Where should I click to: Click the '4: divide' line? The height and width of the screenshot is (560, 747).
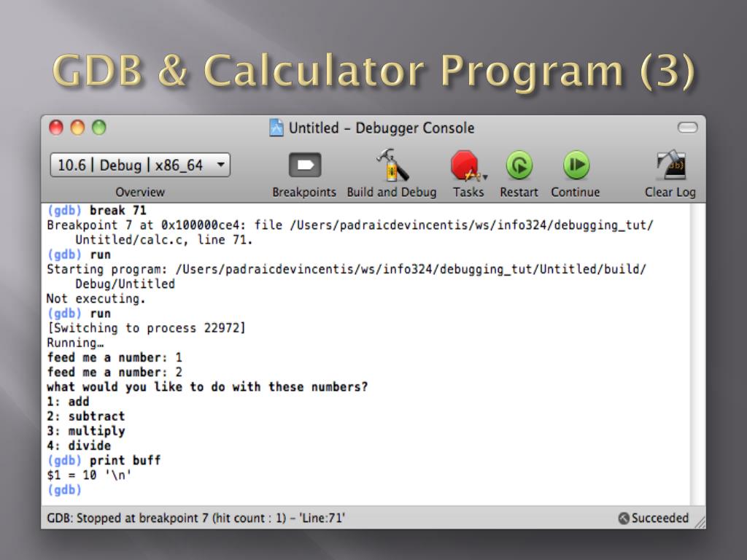[x=79, y=446]
